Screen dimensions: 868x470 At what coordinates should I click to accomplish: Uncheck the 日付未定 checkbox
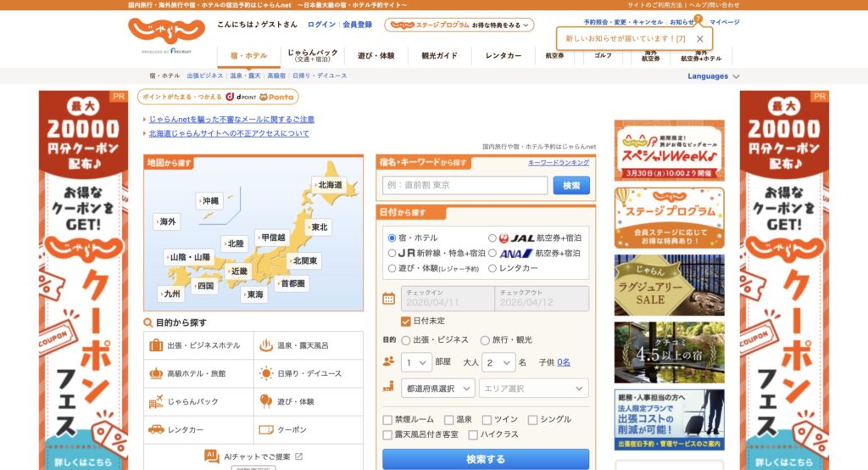point(405,322)
